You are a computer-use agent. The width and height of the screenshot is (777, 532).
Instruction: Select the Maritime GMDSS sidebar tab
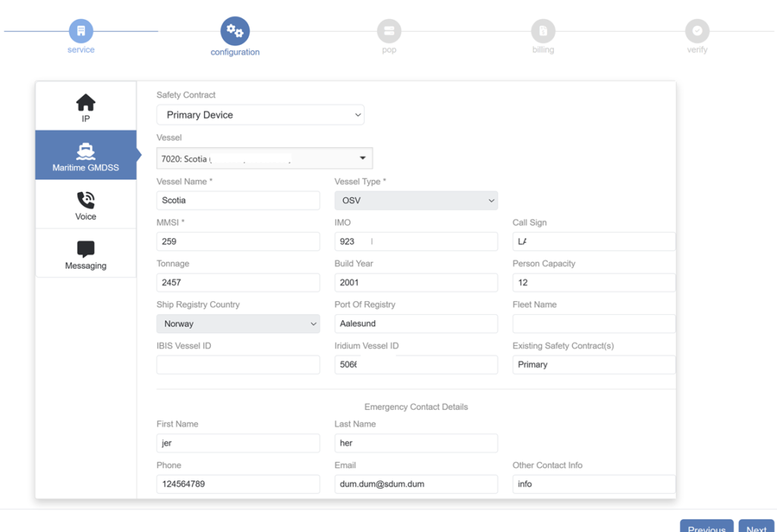coord(86,155)
